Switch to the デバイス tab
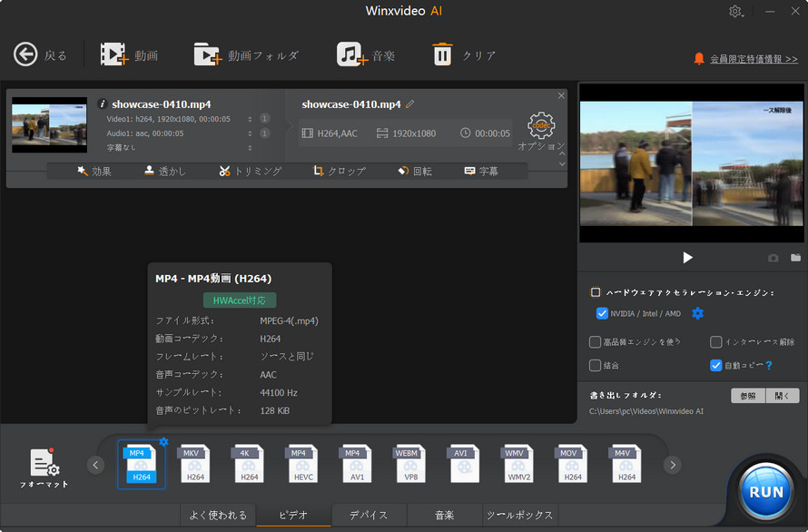Image resolution: width=808 pixels, height=532 pixels. pos(369,515)
